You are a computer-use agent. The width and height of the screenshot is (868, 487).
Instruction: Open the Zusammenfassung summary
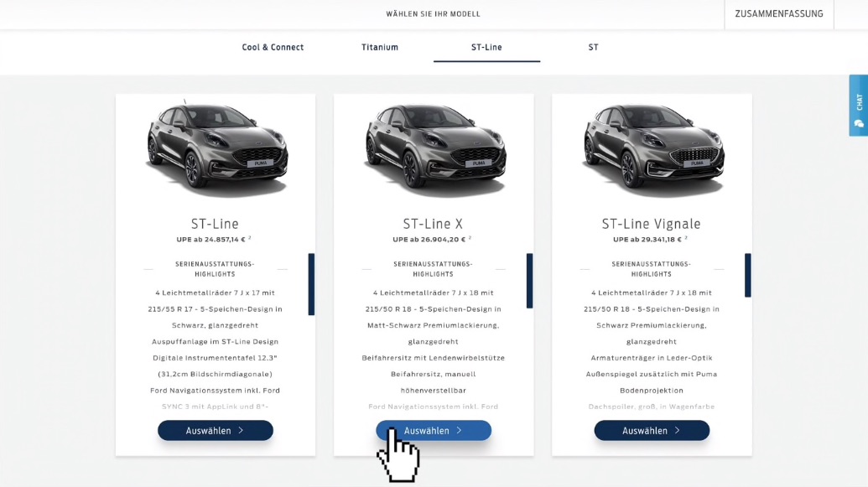coord(779,14)
